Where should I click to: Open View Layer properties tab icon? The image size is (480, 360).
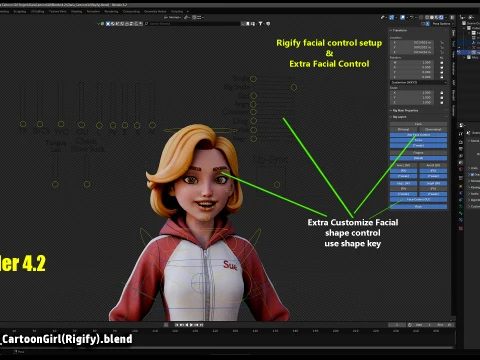click(x=461, y=156)
